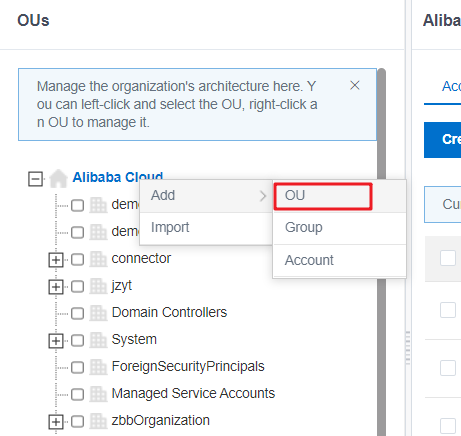
Task: Select the connector tree item
Action: (x=141, y=258)
